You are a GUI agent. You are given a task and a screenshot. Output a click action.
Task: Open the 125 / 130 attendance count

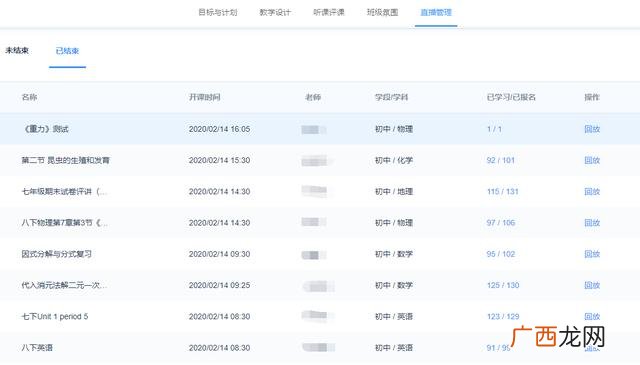click(x=503, y=285)
